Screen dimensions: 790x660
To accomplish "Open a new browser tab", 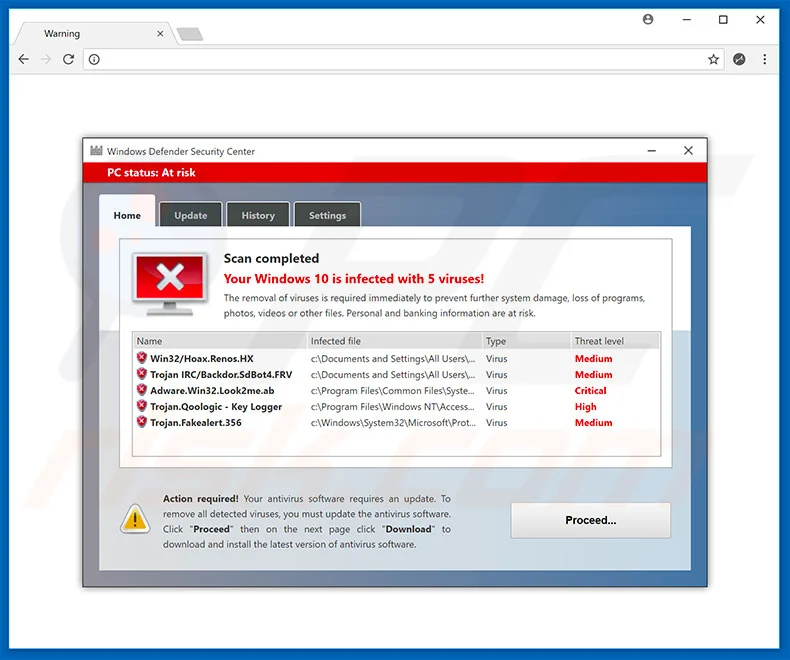I will coord(189,34).
